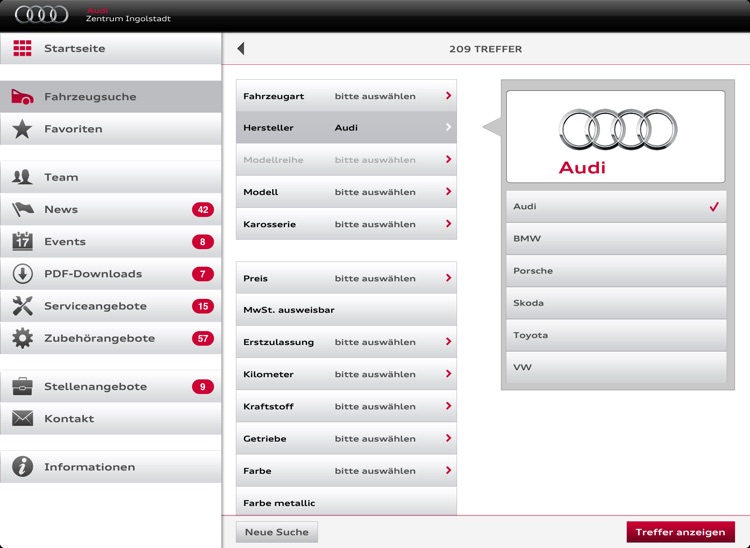Image resolution: width=750 pixels, height=548 pixels.
Task: Open the Preis selector
Action: coord(346,278)
